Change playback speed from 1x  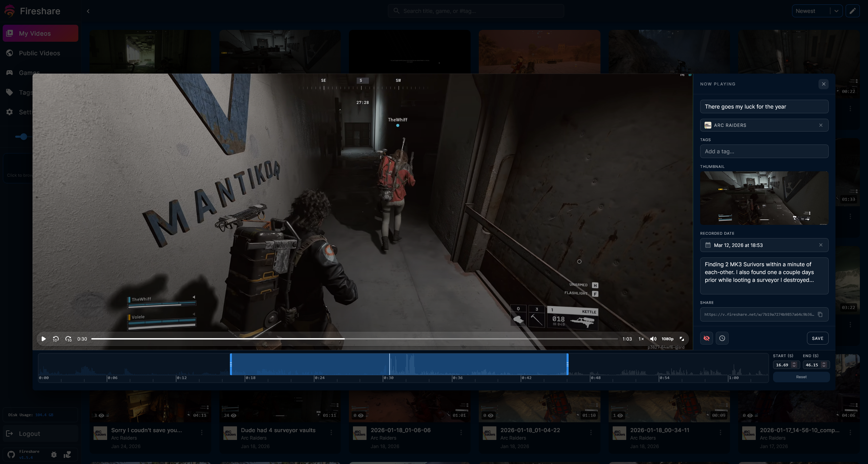(641, 339)
